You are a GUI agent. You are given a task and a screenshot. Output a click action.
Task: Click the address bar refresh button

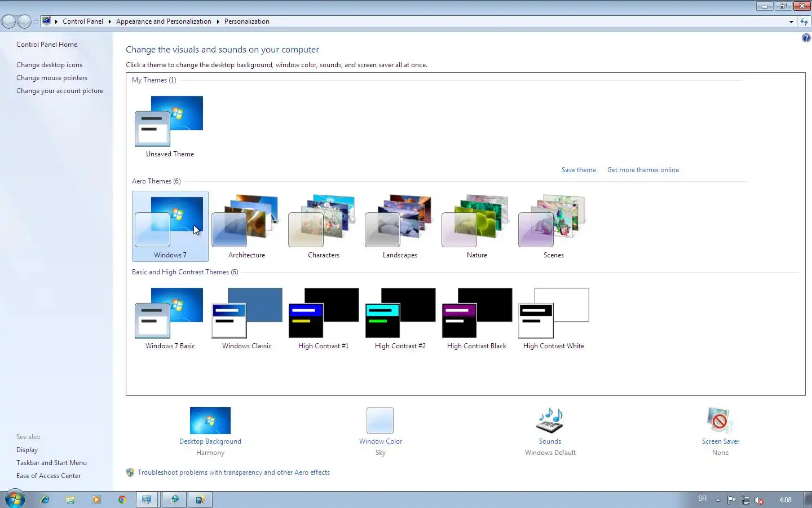point(804,21)
